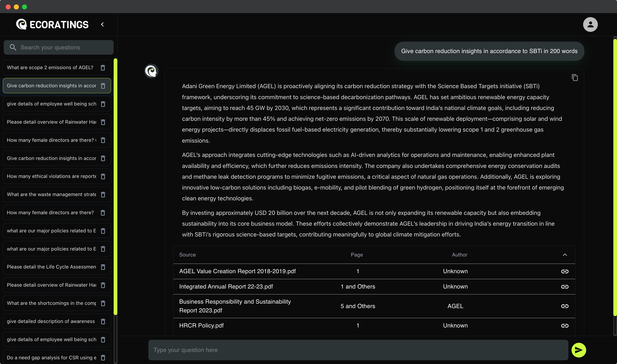Screen dimensions: 617x364
Task: Collapse the sources table chevron
Action: 565,255
